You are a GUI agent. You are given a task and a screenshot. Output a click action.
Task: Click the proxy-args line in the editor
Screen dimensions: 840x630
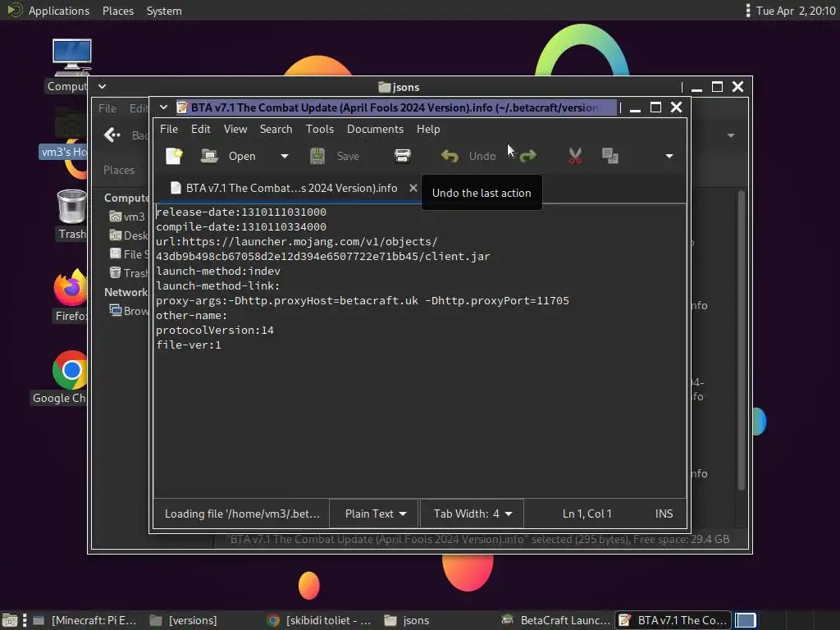point(363,300)
